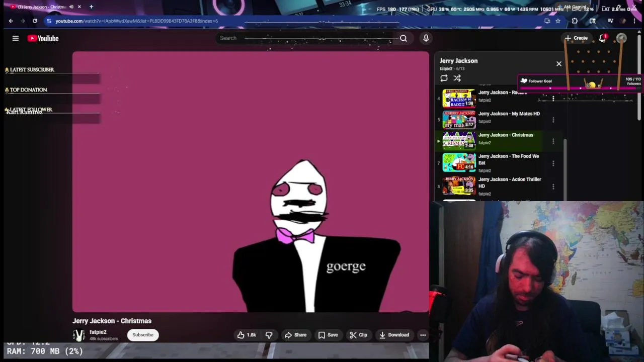
Task: Open options for Christmas playlist row
Action: tap(553, 141)
